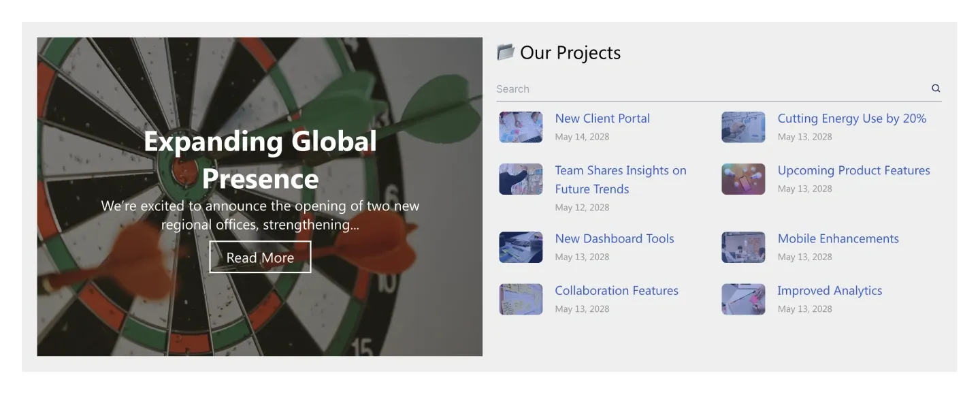This screenshot has height=395, width=980.
Task: Click the Cutting Energy Use thumbnail
Action: point(743,127)
